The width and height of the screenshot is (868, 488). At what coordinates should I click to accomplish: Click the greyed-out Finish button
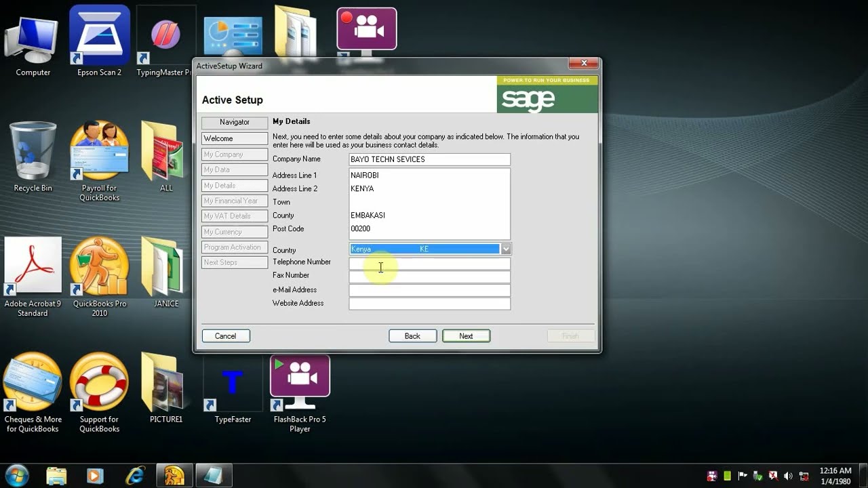pyautogui.click(x=571, y=335)
